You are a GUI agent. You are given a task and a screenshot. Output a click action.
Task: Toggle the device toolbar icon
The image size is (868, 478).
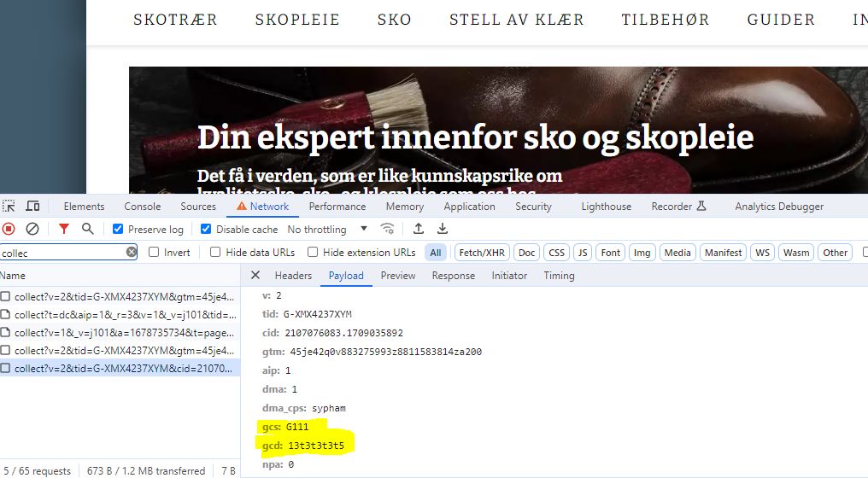tap(32, 207)
